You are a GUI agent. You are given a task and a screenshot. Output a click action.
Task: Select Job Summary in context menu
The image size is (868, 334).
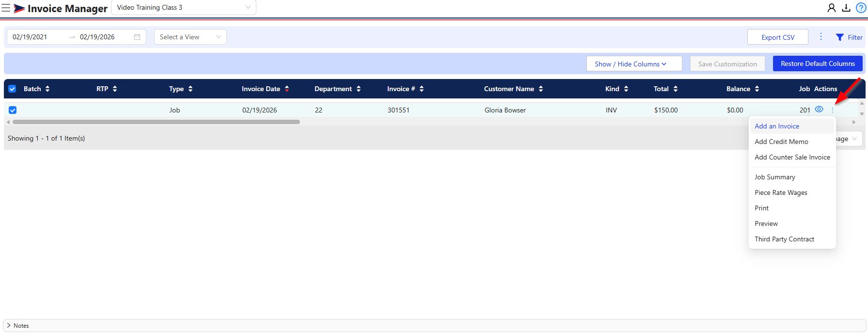774,177
